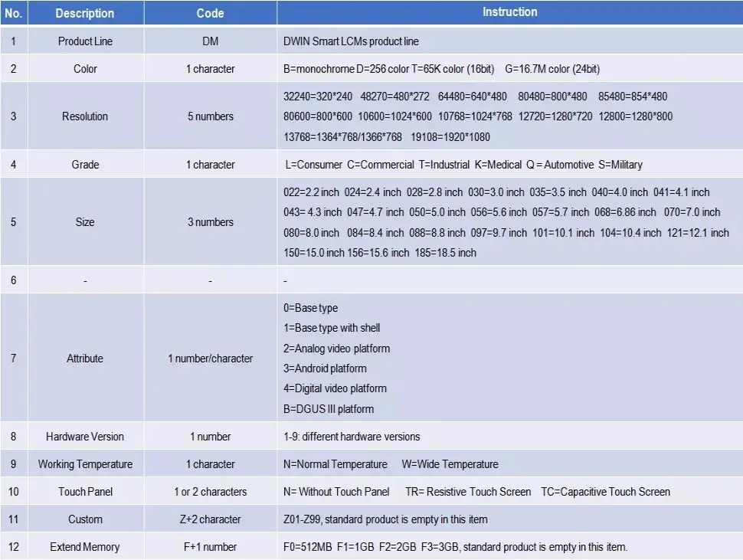
Task: Click the '3 numbers' code cell
Action: (211, 221)
